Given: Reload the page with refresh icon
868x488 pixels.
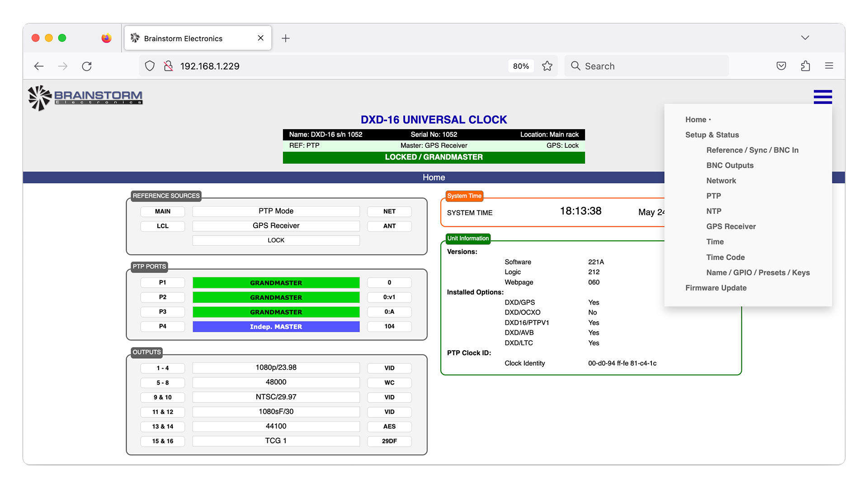Looking at the screenshot, I should click(x=87, y=66).
